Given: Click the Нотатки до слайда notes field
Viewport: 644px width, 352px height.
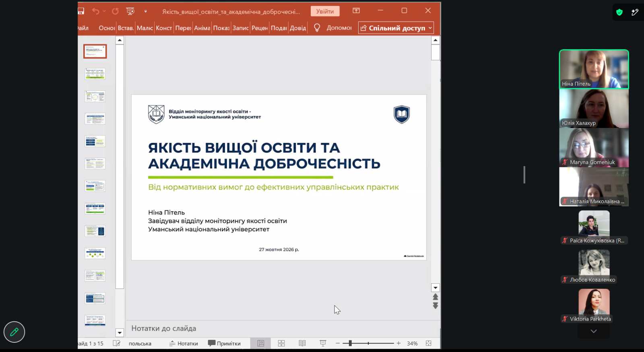Looking at the screenshot, I should [283, 328].
